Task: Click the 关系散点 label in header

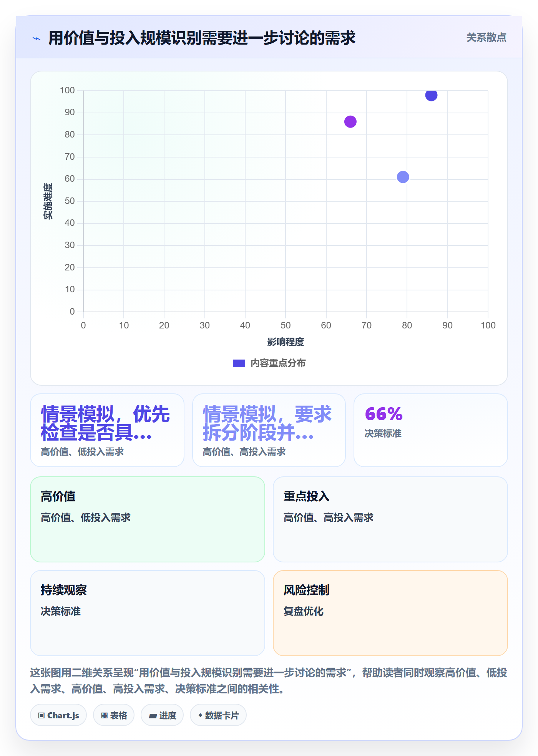Action: coord(486,38)
